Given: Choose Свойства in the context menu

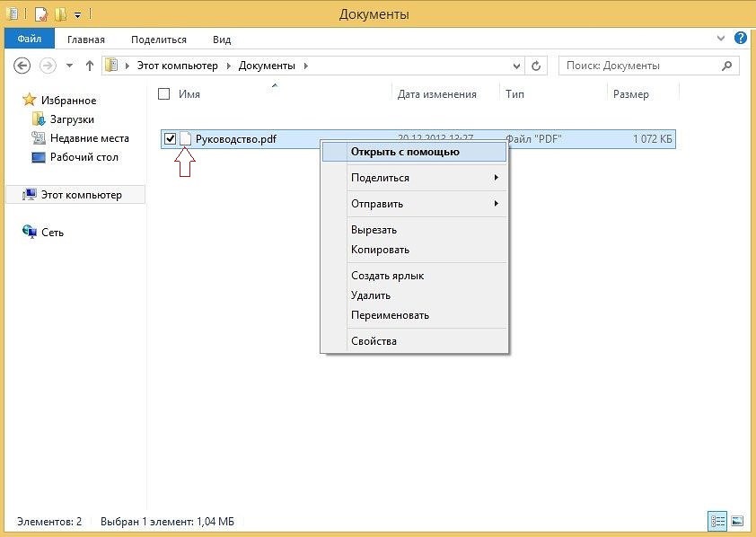Looking at the screenshot, I should coord(414,341).
